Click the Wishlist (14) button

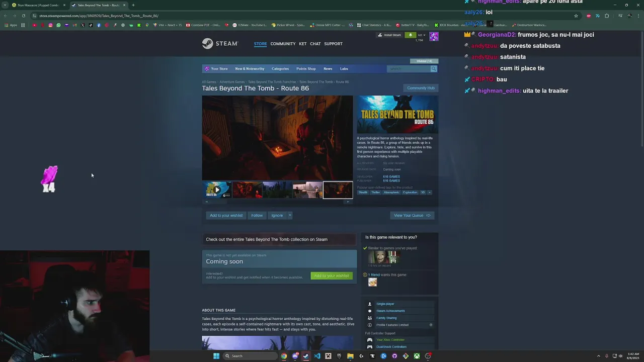(424, 61)
